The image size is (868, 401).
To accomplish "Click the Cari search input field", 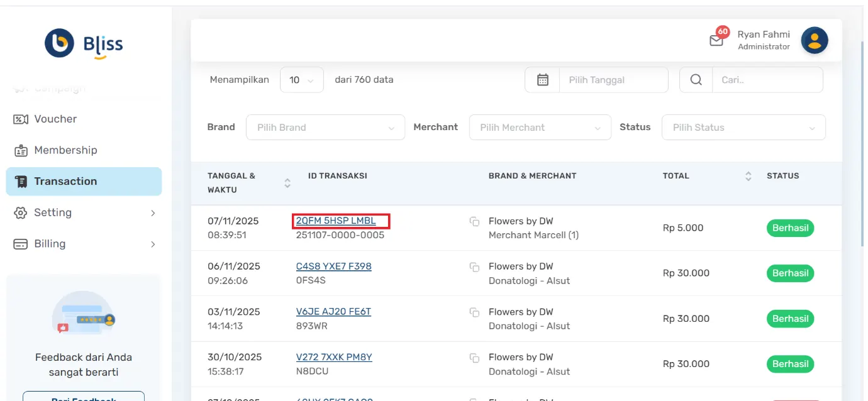I will (x=767, y=80).
